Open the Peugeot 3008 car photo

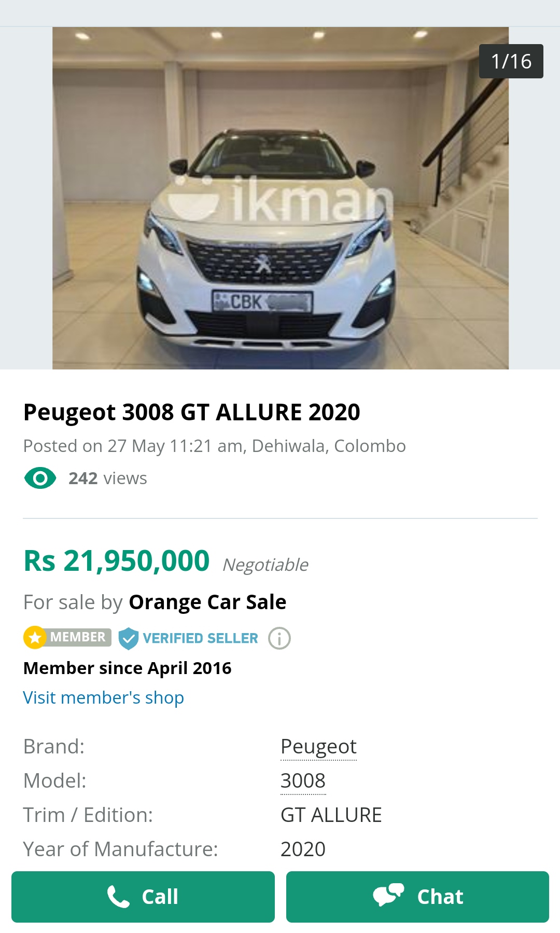281,198
